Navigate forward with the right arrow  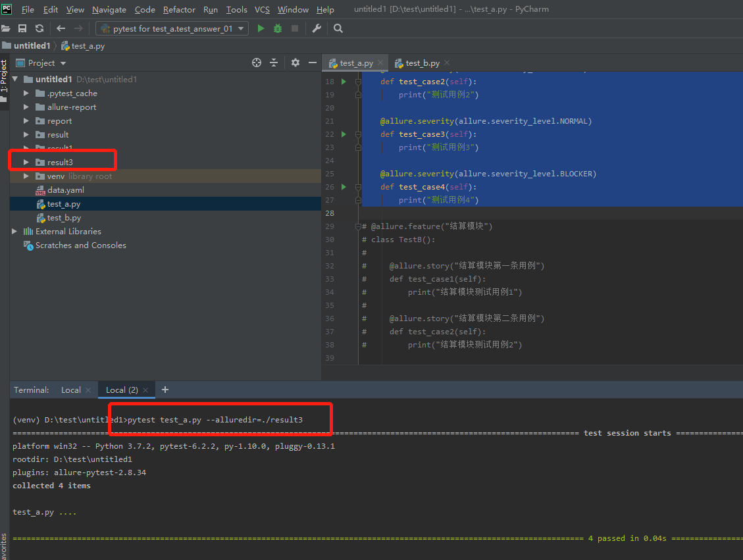click(78, 28)
